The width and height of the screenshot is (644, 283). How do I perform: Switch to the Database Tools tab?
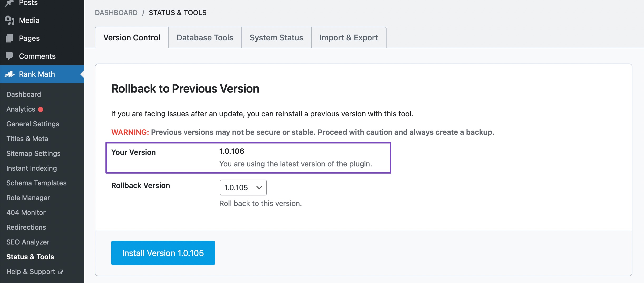pyautogui.click(x=205, y=37)
